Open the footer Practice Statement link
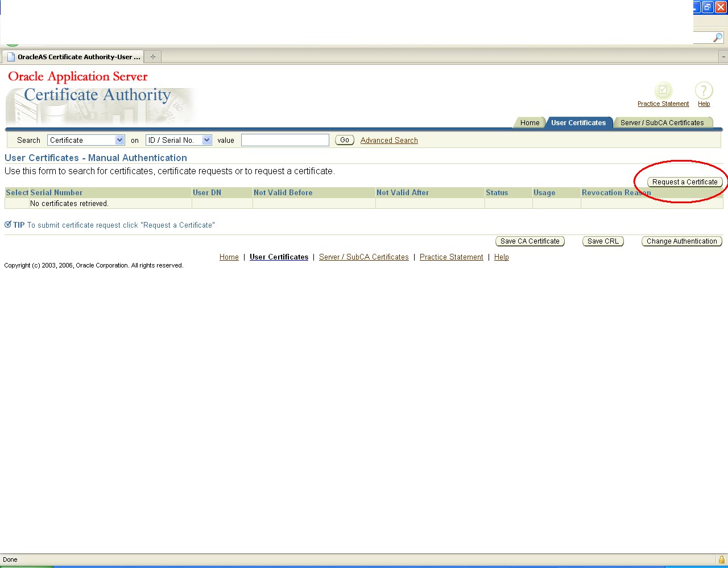This screenshot has height=568, width=728. click(452, 257)
